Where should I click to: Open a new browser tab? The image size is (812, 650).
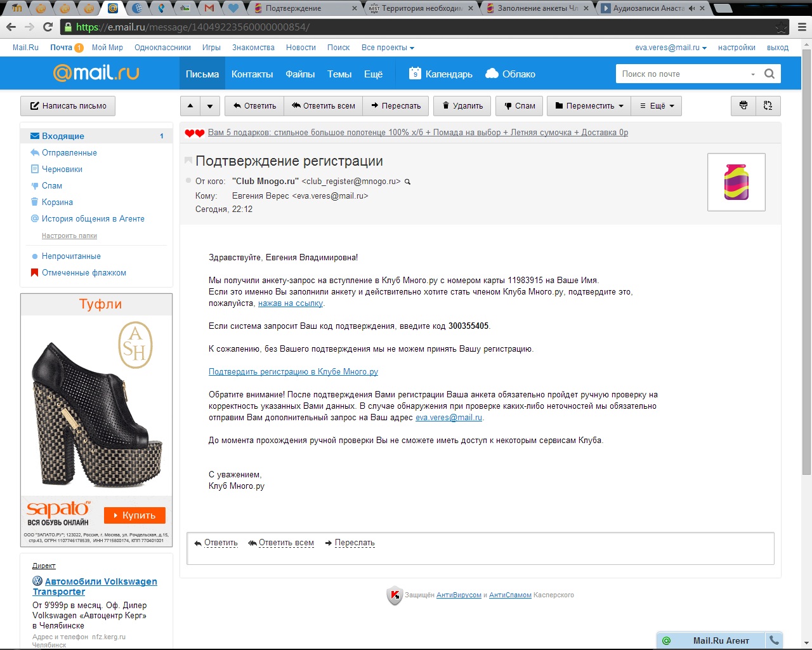click(723, 8)
